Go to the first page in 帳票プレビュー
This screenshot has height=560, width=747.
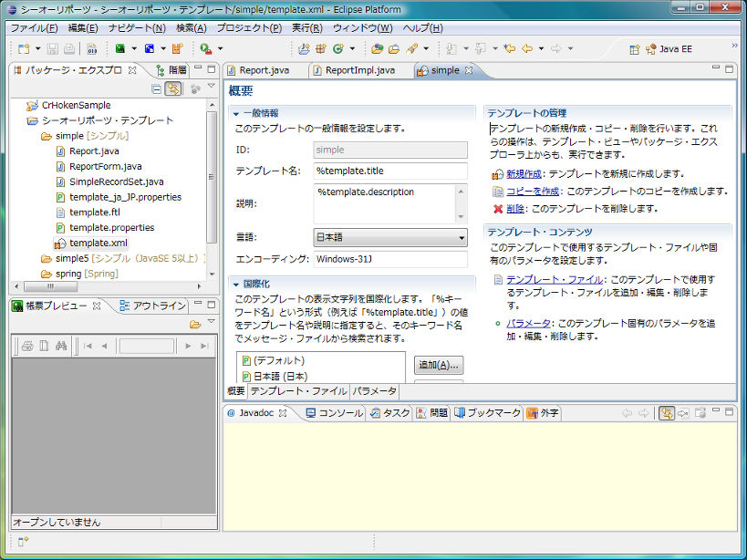click(x=88, y=347)
